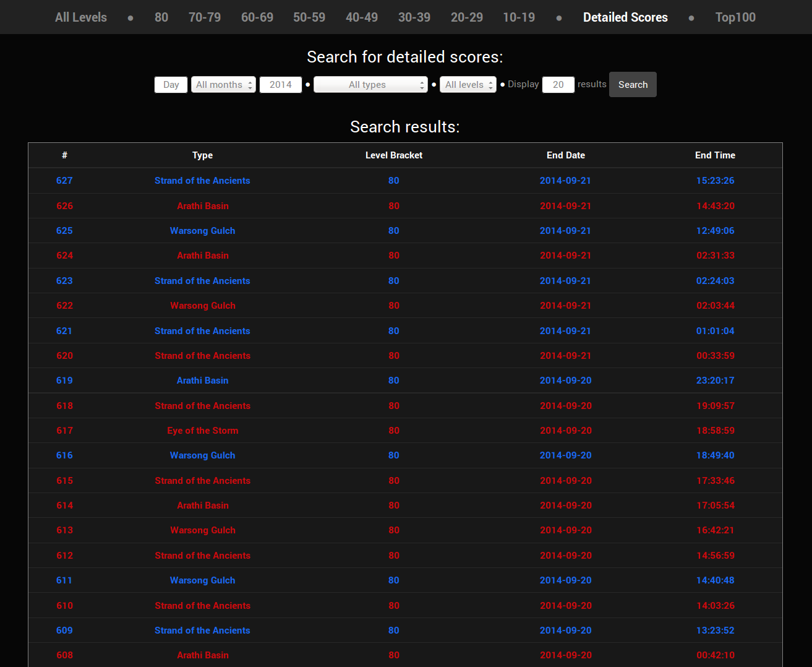Open the 60-69 bracket tab
The image size is (812, 667).
point(257,17)
